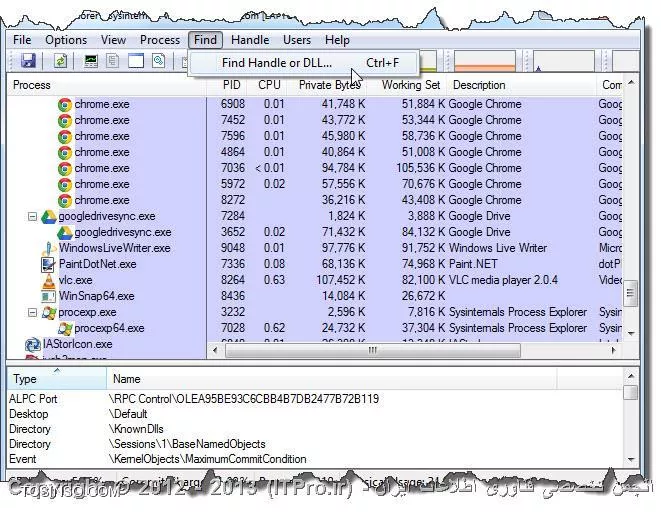Open the Process menu
Image resolution: width=661 pixels, height=513 pixels.
click(160, 40)
